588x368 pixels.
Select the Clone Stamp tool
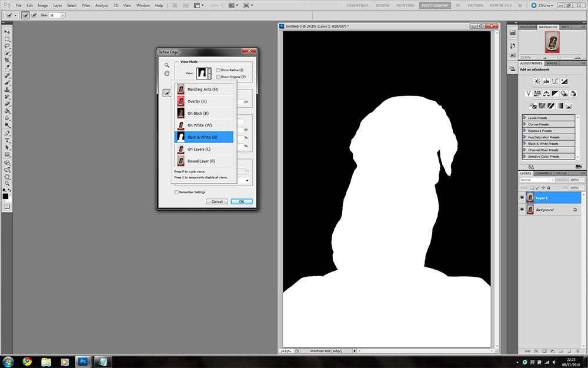(6, 89)
